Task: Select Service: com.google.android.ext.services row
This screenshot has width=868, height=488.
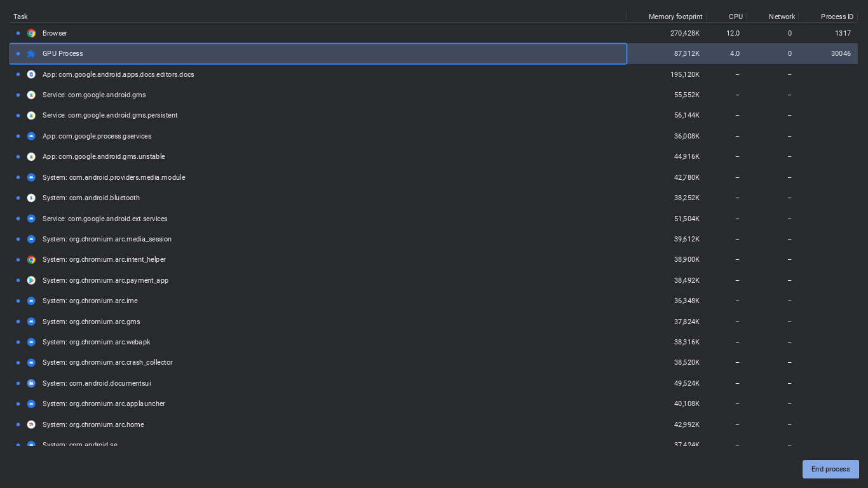Action: tap(433, 219)
